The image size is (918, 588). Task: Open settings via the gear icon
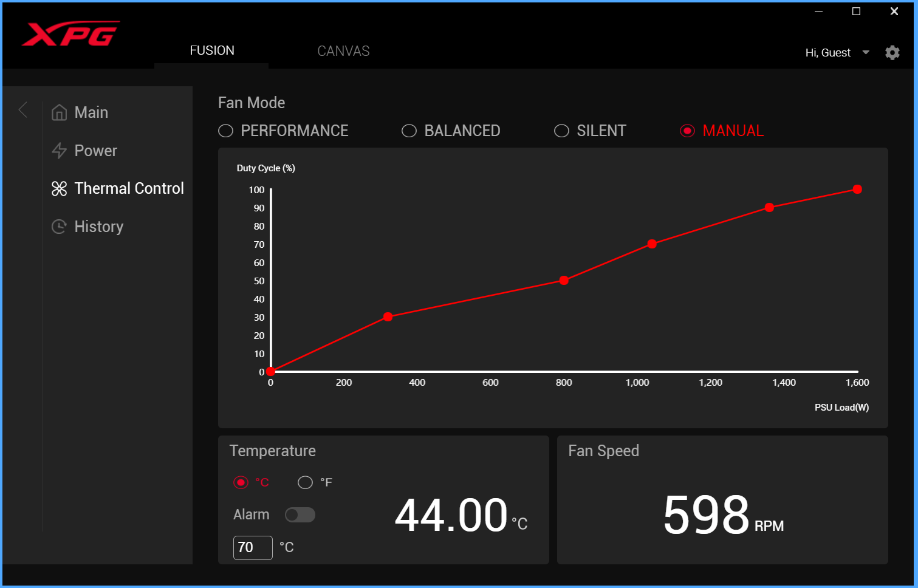892,53
